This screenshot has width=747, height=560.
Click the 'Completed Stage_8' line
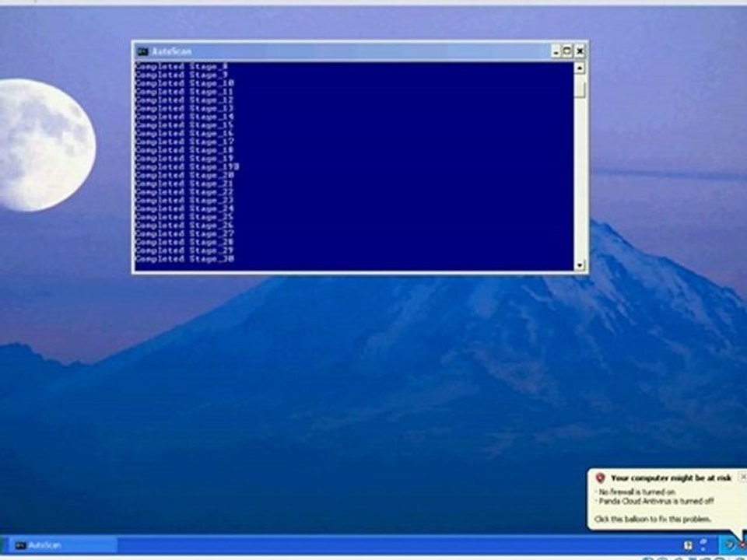tap(181, 67)
